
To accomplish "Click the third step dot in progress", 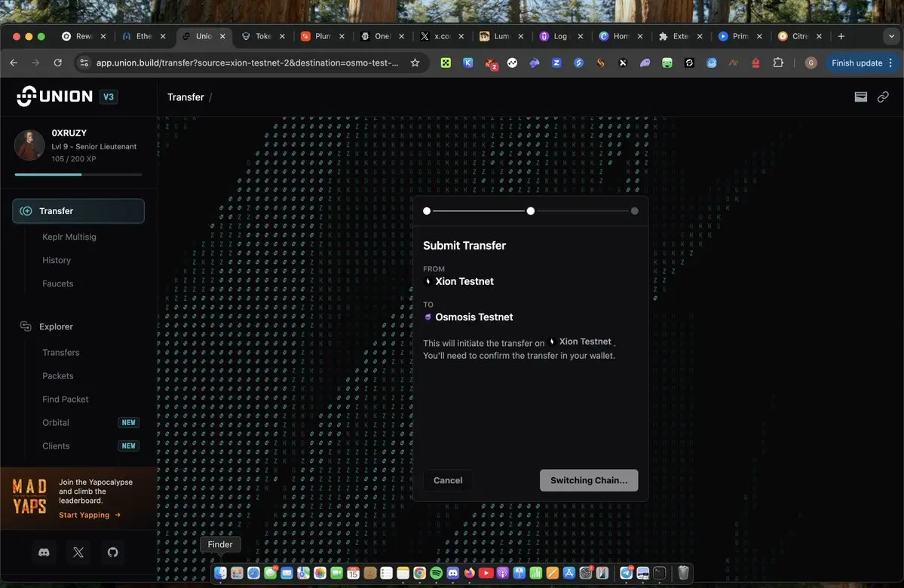I will coord(634,211).
